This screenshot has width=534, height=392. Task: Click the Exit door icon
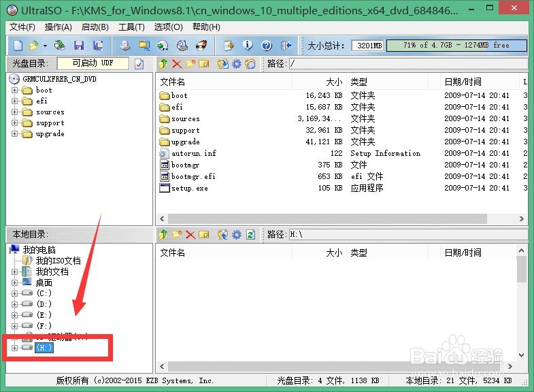286,46
